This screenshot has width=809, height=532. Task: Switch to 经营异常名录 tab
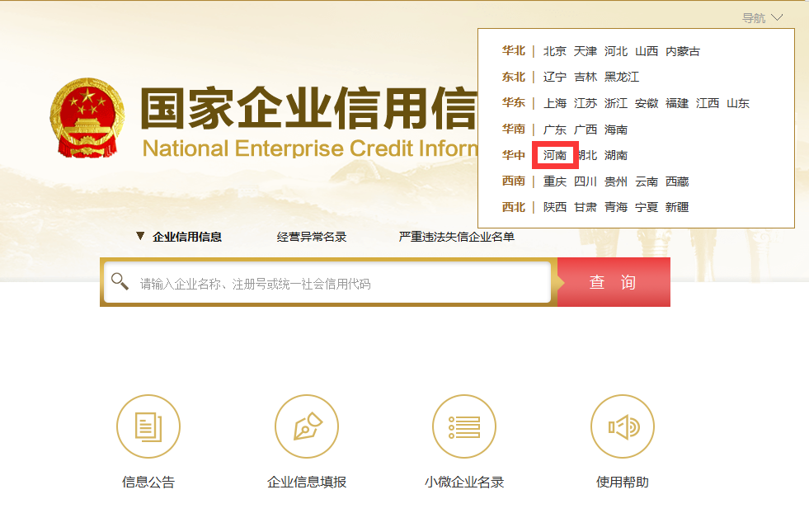[312, 237]
